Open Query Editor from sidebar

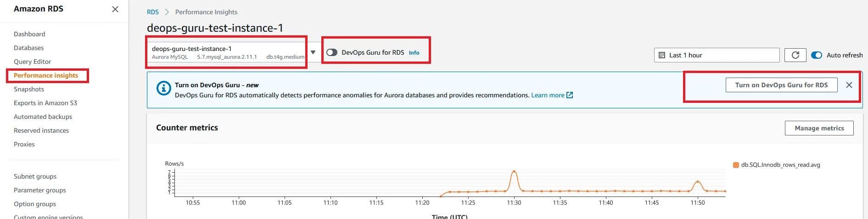tap(32, 62)
